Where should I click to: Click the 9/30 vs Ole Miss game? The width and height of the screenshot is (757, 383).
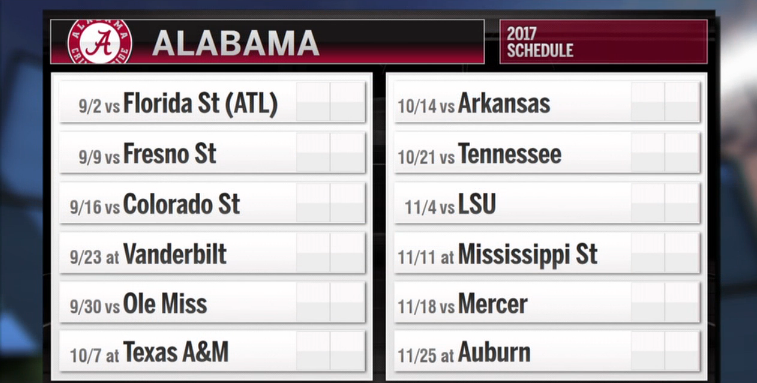(212, 302)
